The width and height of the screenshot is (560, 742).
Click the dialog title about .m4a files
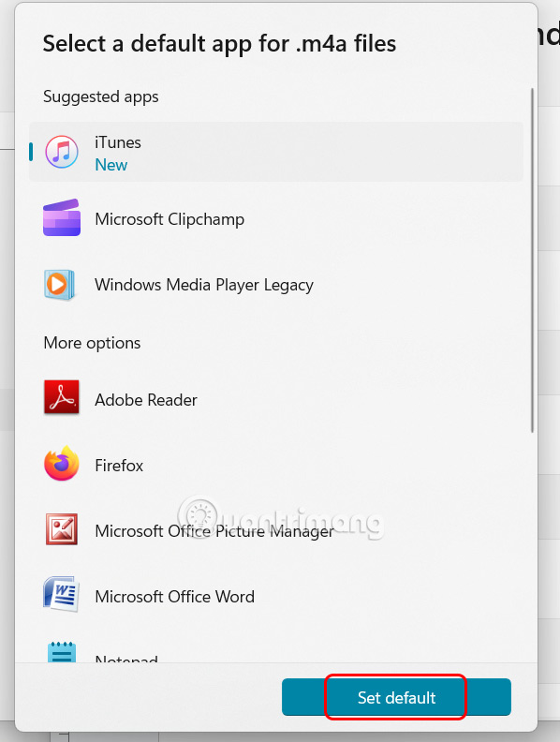[219, 43]
